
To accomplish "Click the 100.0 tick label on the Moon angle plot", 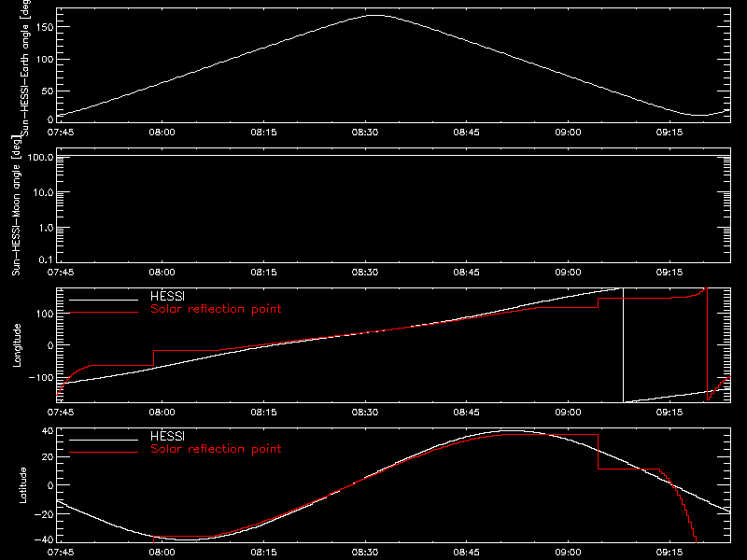I will pyautogui.click(x=40, y=157).
